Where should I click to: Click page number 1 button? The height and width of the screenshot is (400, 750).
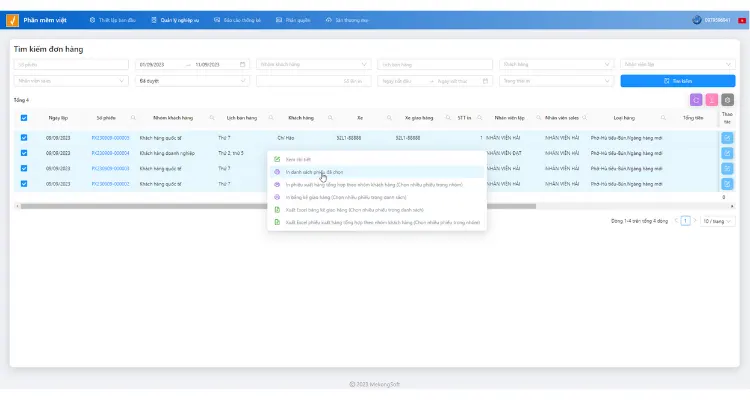[x=685, y=221]
